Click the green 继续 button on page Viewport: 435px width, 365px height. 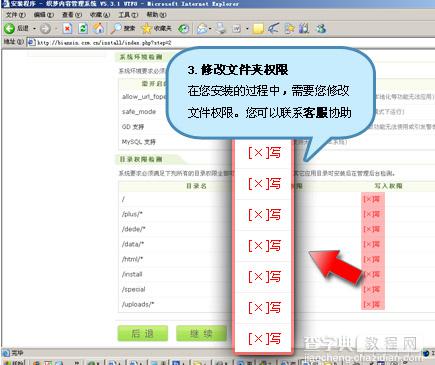201,333
